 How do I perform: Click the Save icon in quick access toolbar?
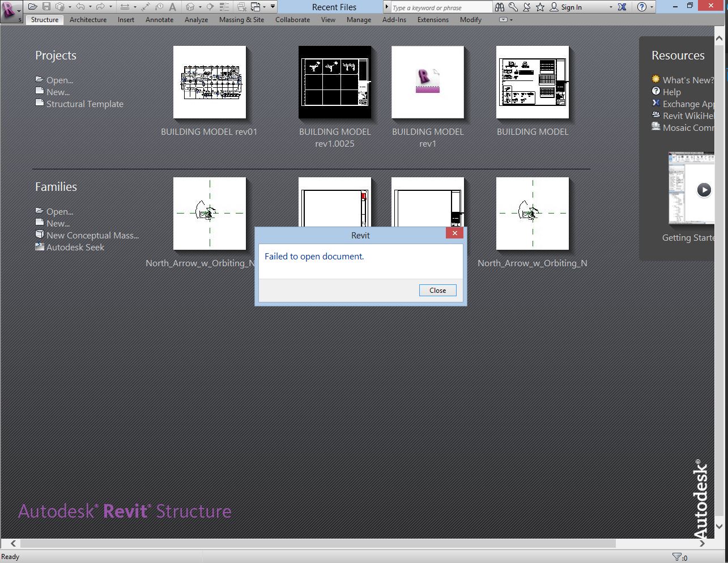(46, 7)
